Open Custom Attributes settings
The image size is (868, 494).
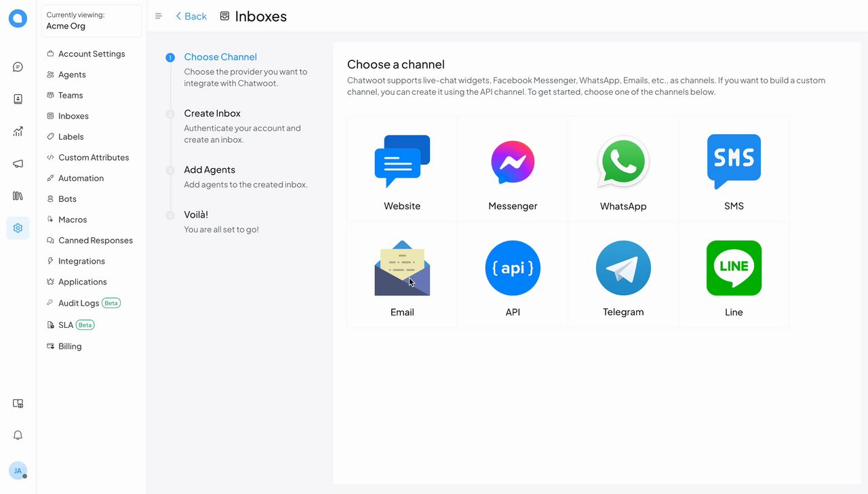pyautogui.click(x=92, y=157)
